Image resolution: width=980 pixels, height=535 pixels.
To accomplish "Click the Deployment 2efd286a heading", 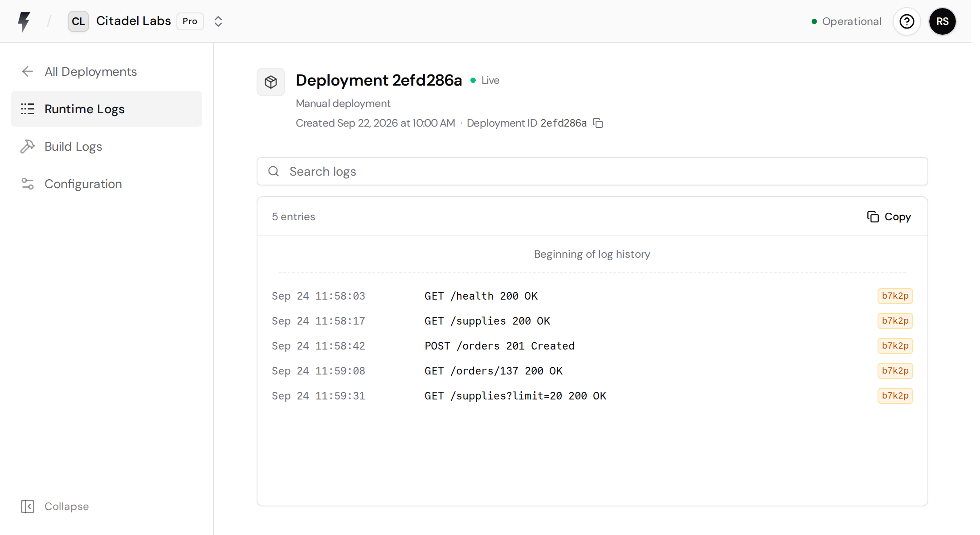I will pyautogui.click(x=379, y=80).
